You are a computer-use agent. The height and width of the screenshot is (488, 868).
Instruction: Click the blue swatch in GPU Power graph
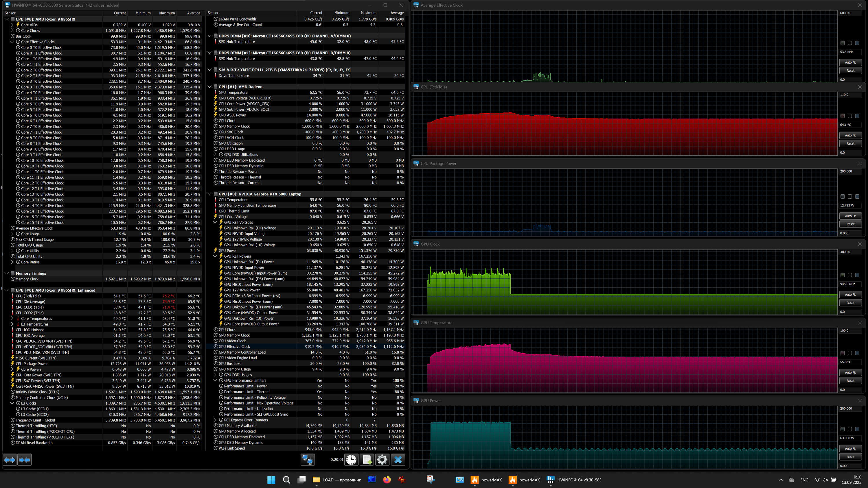[x=857, y=429]
